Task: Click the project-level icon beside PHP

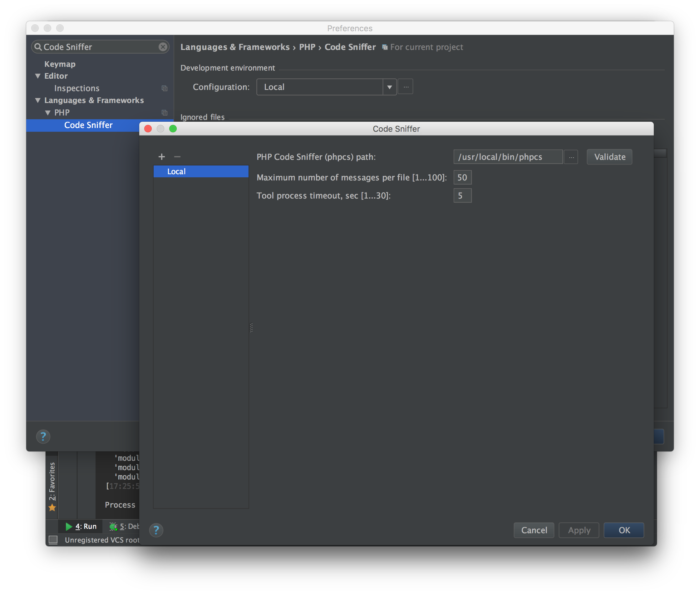Action: [165, 113]
